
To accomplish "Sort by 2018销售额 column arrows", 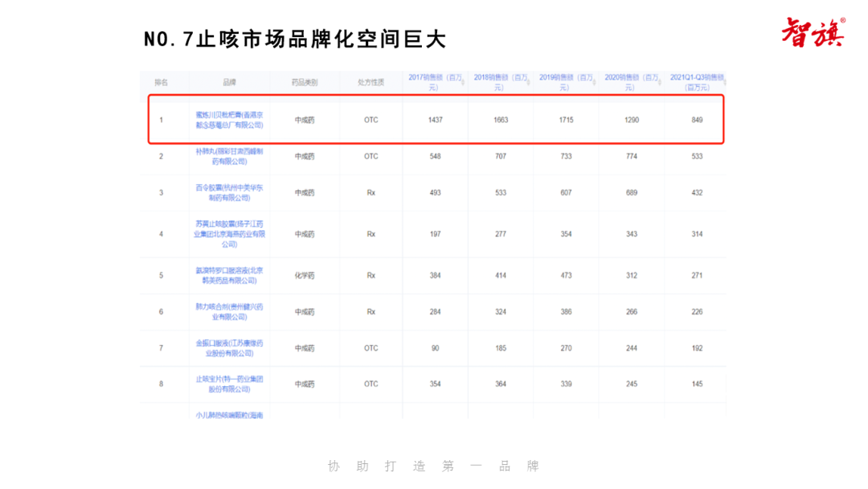I will point(528,78).
